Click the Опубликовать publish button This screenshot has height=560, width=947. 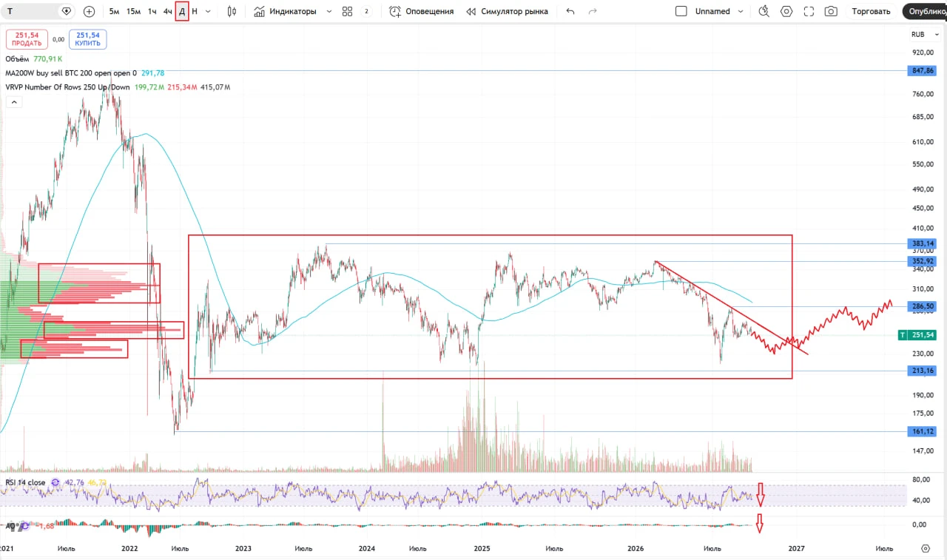click(x=926, y=11)
